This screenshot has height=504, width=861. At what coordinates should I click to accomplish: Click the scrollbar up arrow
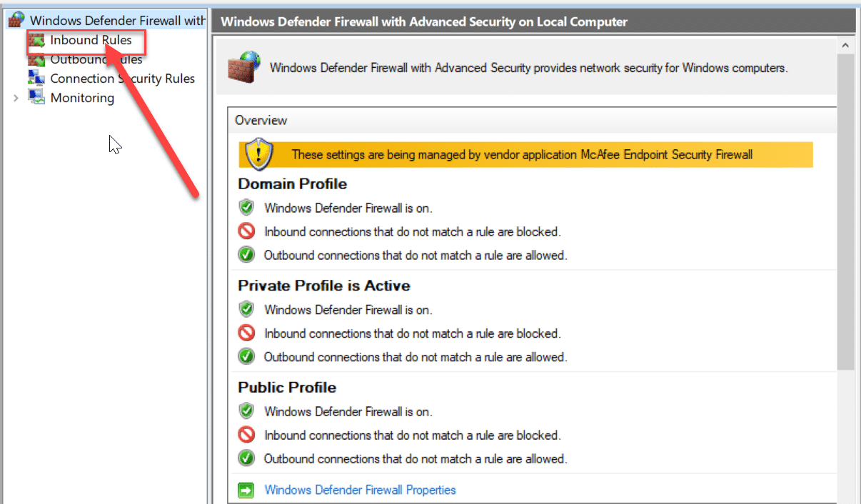click(845, 46)
